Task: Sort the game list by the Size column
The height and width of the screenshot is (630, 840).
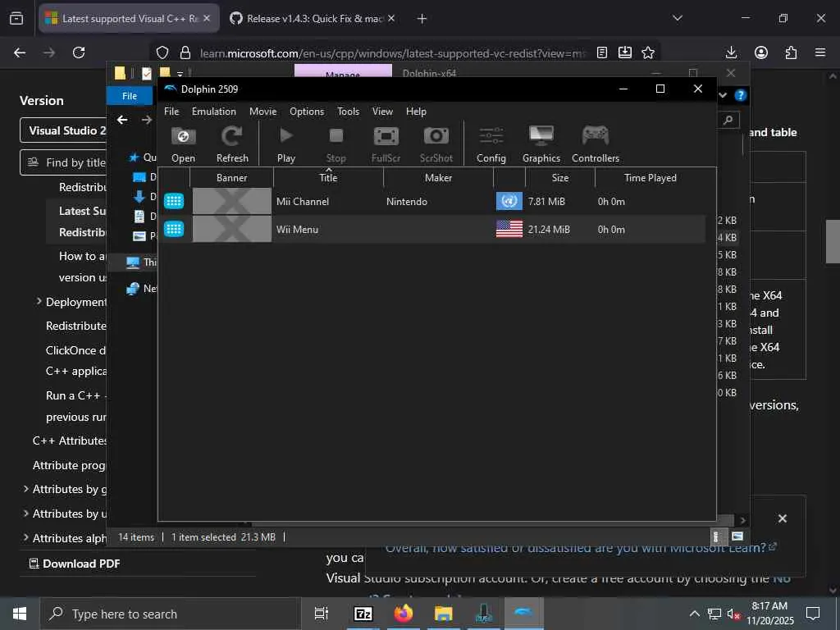Action: tap(560, 178)
